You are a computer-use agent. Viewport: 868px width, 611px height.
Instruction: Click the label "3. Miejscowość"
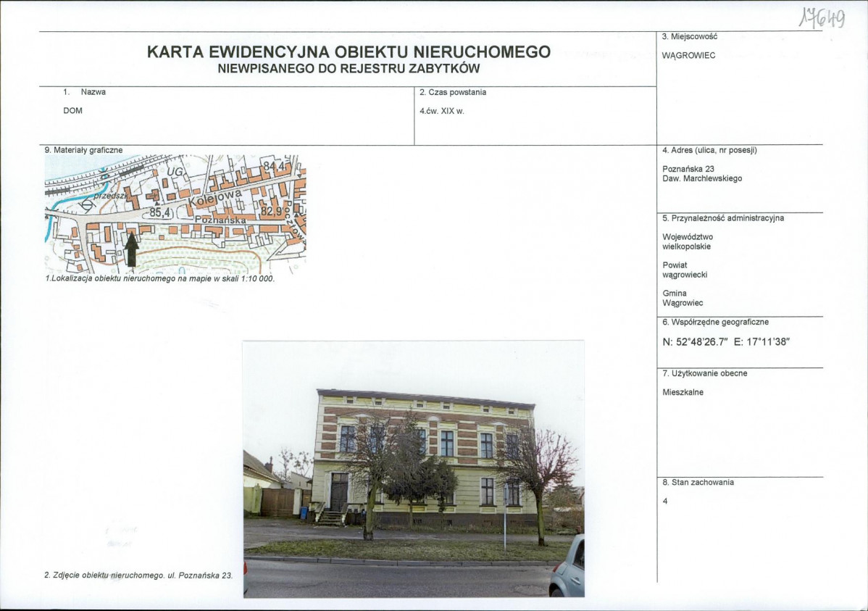pyautogui.click(x=690, y=36)
